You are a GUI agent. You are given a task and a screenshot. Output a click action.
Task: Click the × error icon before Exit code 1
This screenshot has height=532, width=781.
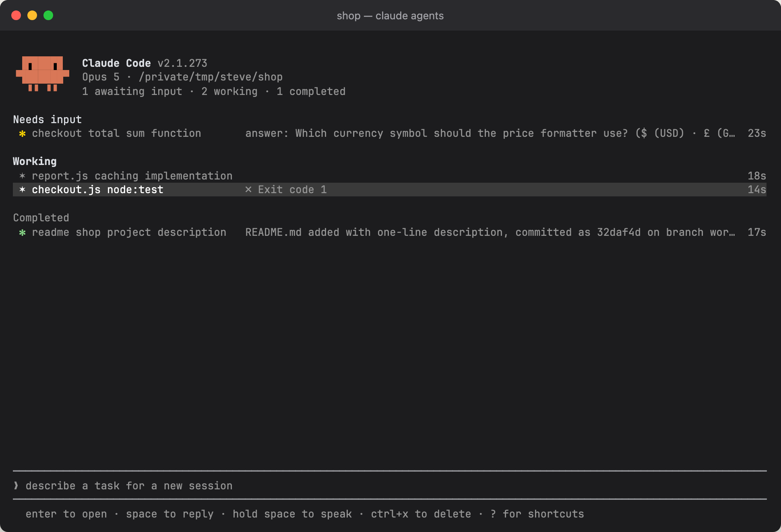[248, 190]
